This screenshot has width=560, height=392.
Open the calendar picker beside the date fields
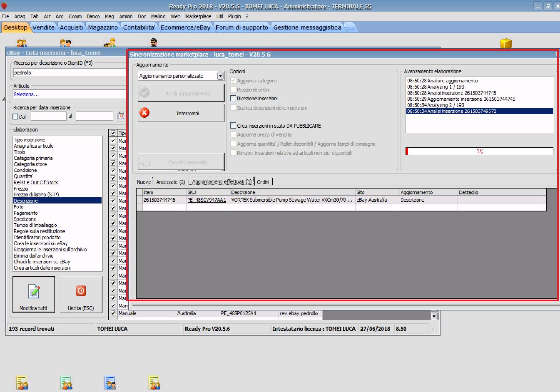[121, 116]
